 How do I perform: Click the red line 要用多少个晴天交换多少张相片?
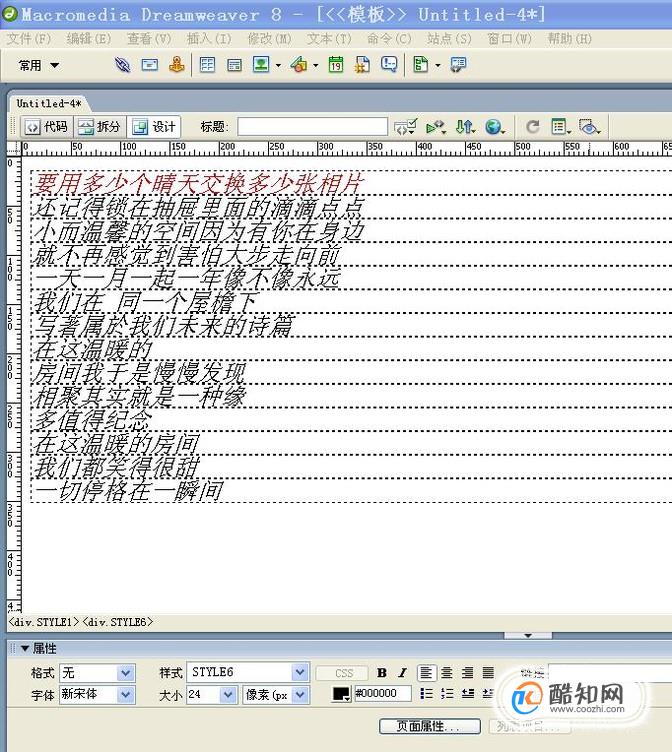point(198,183)
